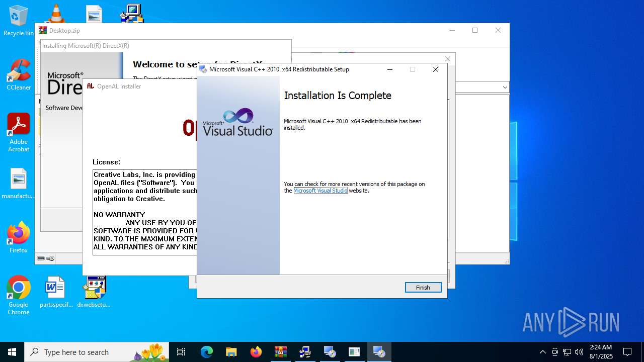Click the WinRAR icon in Desktop.zip title bar
This screenshot has height=362, width=644.
pyautogui.click(x=43, y=30)
